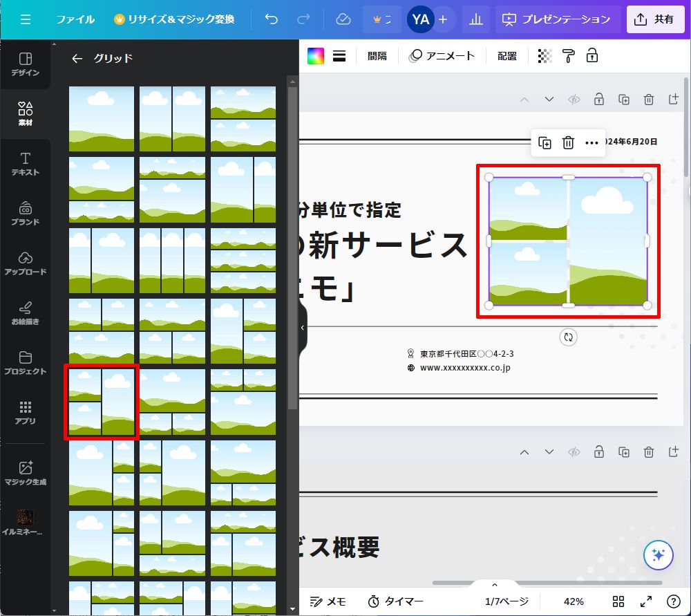Select the two-column grid thumbnail
The height and width of the screenshot is (616, 691).
pos(172,119)
